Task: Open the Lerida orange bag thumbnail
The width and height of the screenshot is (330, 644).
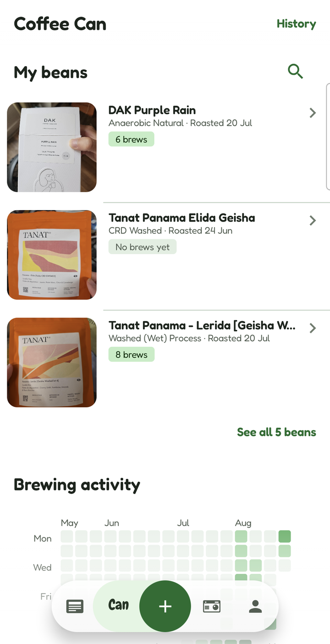Action: point(52,362)
